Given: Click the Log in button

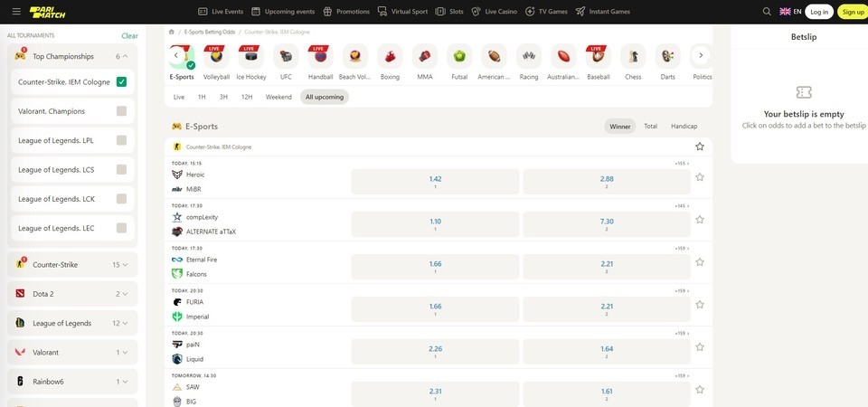Looking at the screenshot, I should click(x=819, y=12).
